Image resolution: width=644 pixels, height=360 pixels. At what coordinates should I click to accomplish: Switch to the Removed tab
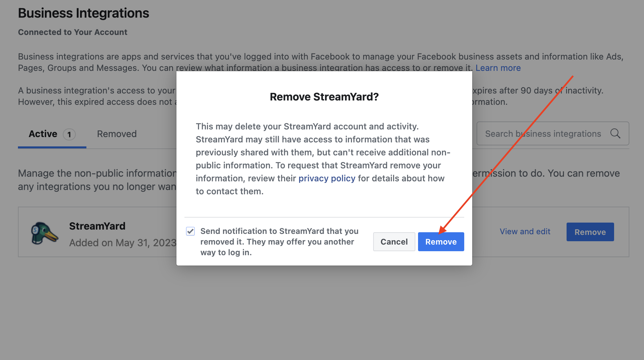(117, 133)
